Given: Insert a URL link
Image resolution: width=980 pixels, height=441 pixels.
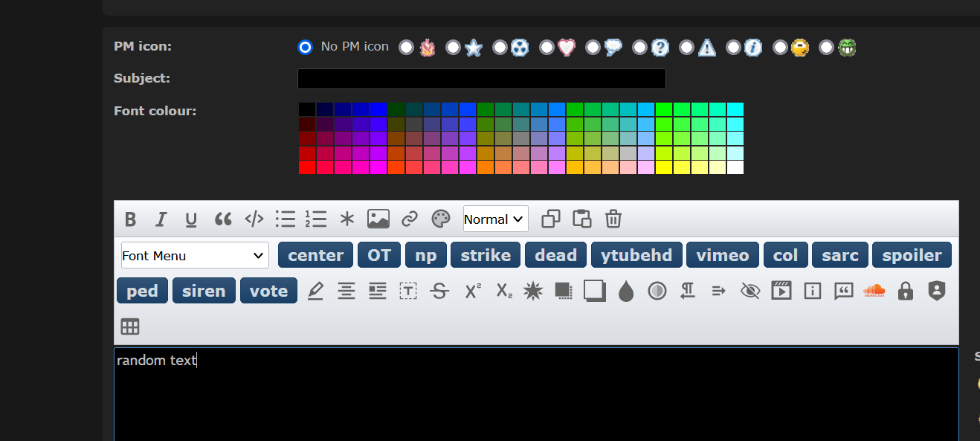Looking at the screenshot, I should pos(410,219).
